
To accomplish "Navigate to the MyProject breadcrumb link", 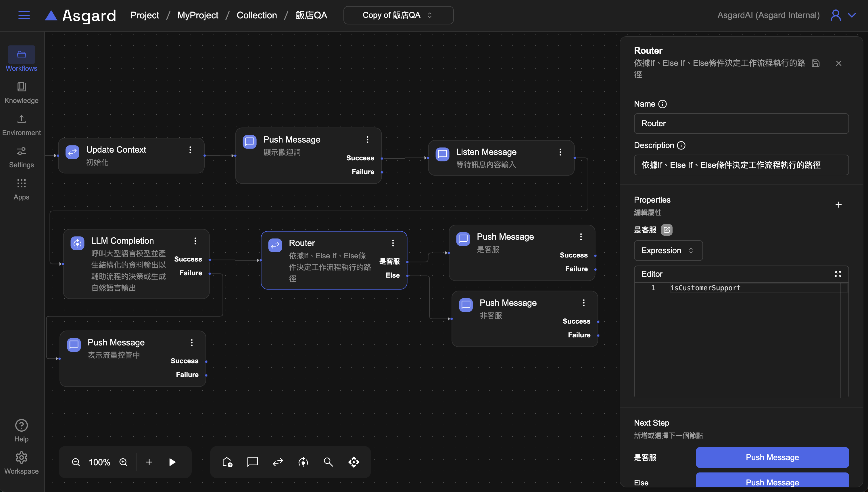I will [x=198, y=15].
